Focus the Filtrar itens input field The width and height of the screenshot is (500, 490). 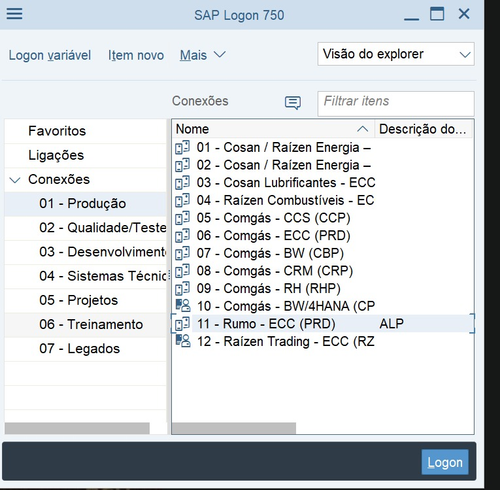[x=396, y=103]
